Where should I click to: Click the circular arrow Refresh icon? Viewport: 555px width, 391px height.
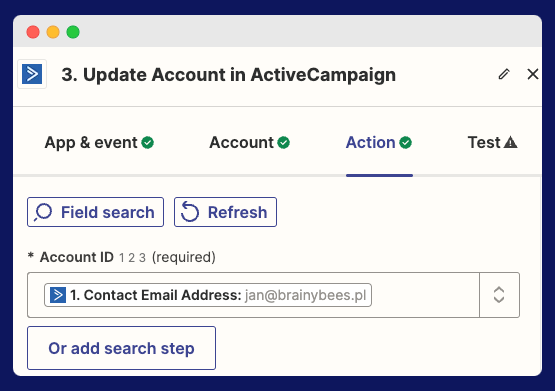(190, 212)
